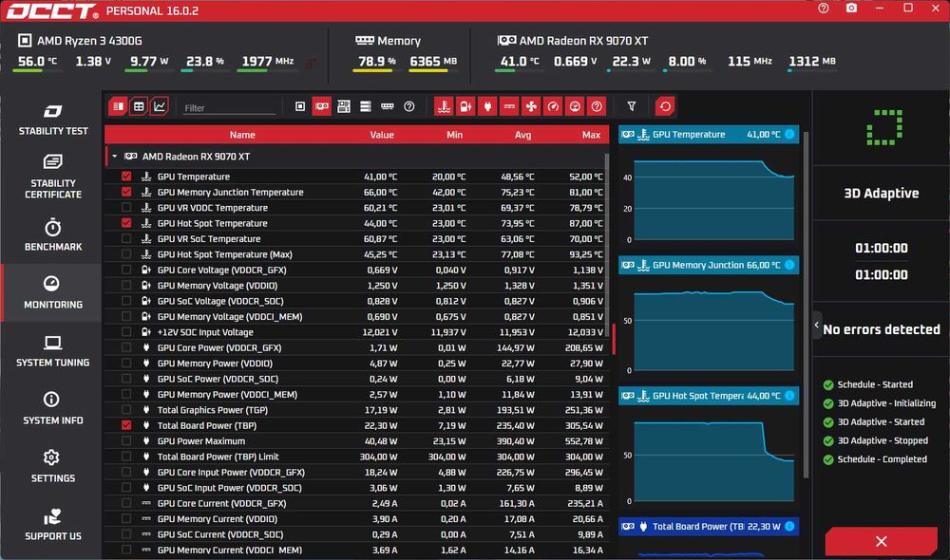Toggle GPU sensors filter icon
This screenshot has width=950, height=560.
(322, 106)
